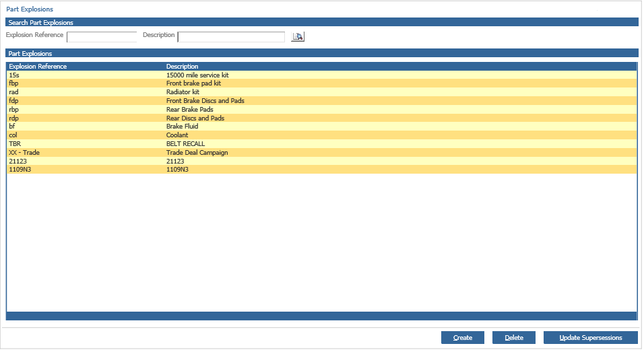Pick the Rear Brake Pads row
The width and height of the screenshot is (644, 350).
coord(189,110)
